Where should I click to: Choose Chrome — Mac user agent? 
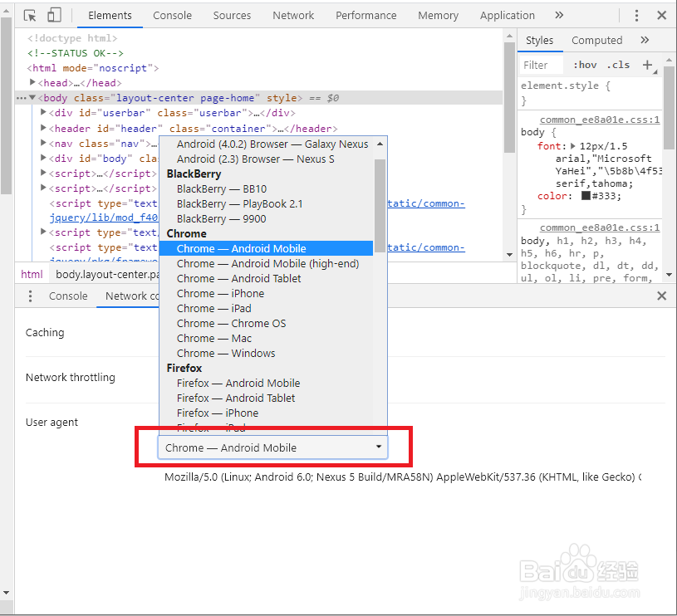point(267,338)
